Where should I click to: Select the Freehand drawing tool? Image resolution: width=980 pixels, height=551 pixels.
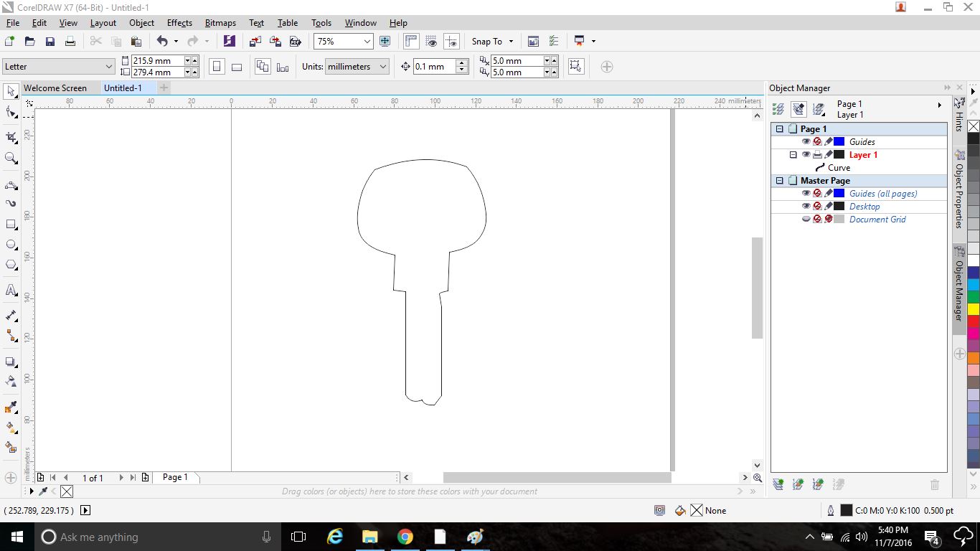tap(11, 185)
